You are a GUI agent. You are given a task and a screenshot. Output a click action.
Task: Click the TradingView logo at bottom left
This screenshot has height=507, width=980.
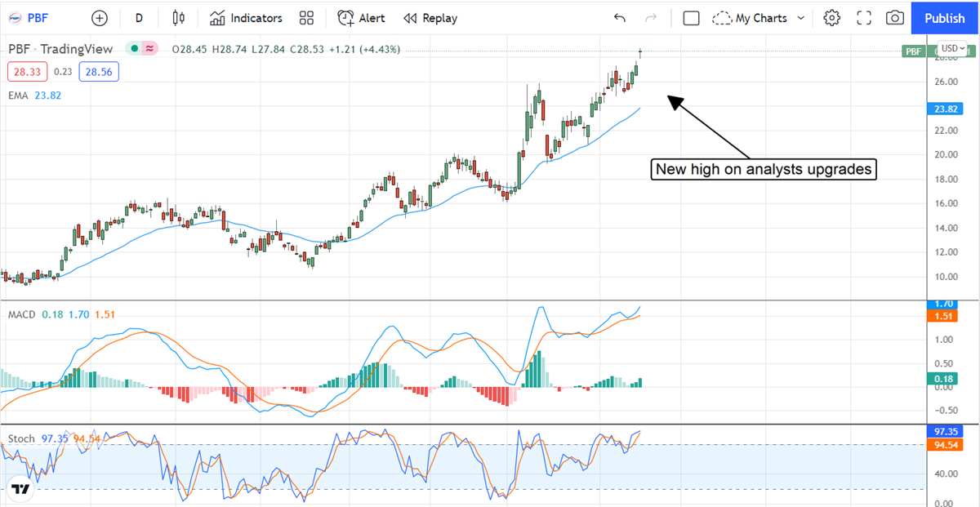[x=20, y=489]
